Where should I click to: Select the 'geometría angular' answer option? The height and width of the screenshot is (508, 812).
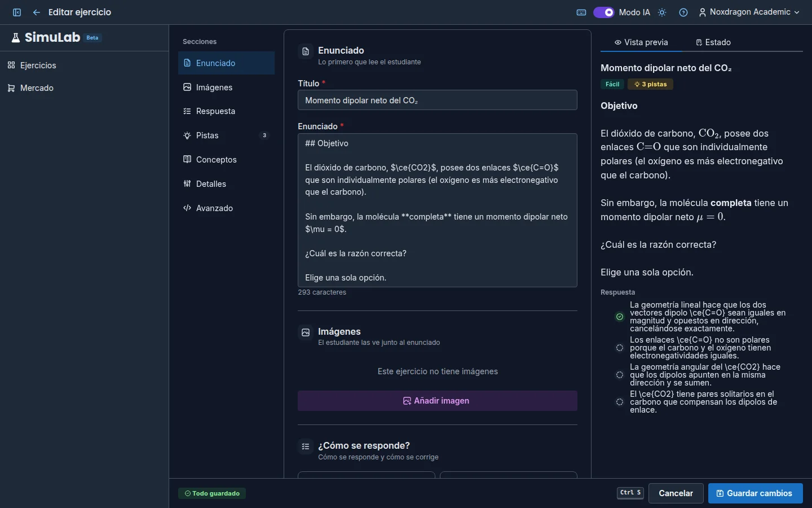[701, 375]
